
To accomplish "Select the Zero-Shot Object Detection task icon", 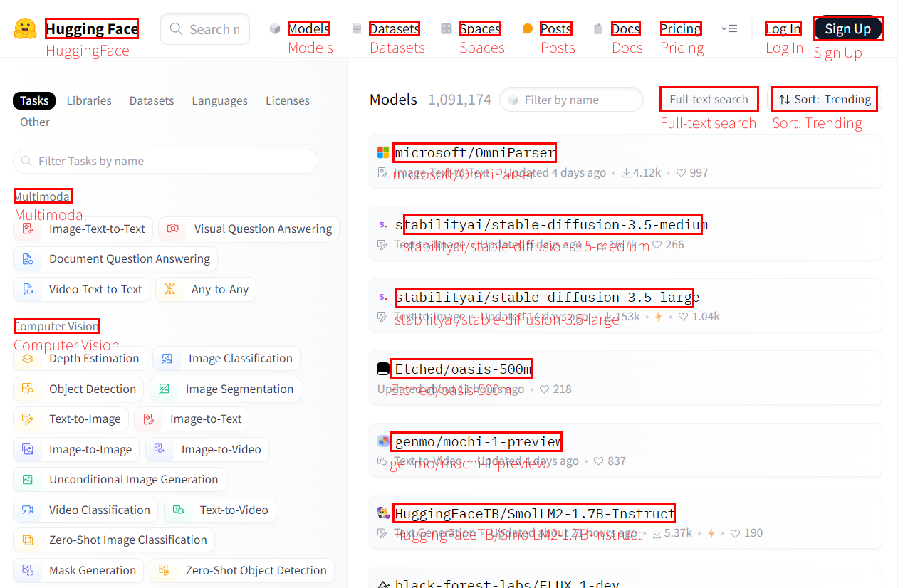I will (165, 570).
